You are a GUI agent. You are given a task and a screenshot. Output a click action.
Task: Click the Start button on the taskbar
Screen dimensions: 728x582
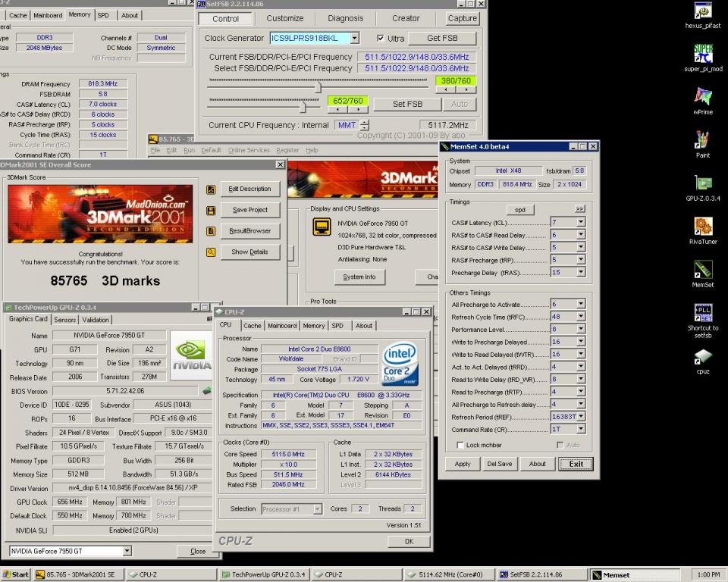(15, 574)
